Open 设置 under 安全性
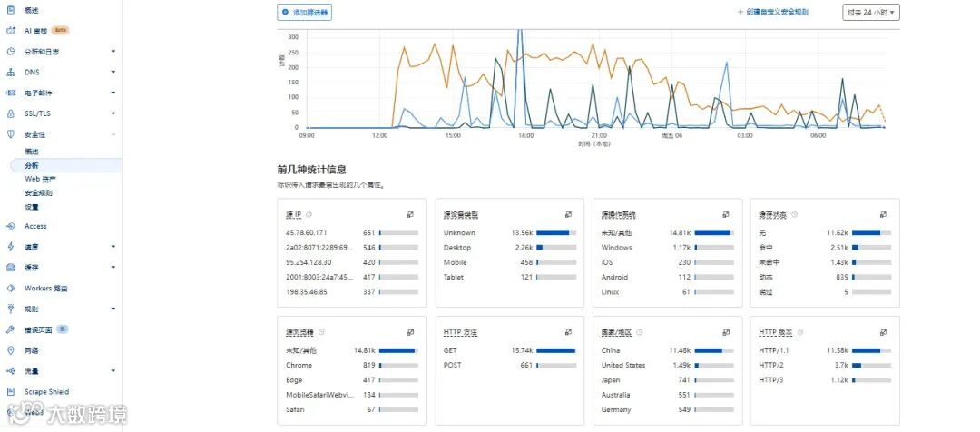The height and width of the screenshot is (432, 980). pyautogui.click(x=32, y=207)
